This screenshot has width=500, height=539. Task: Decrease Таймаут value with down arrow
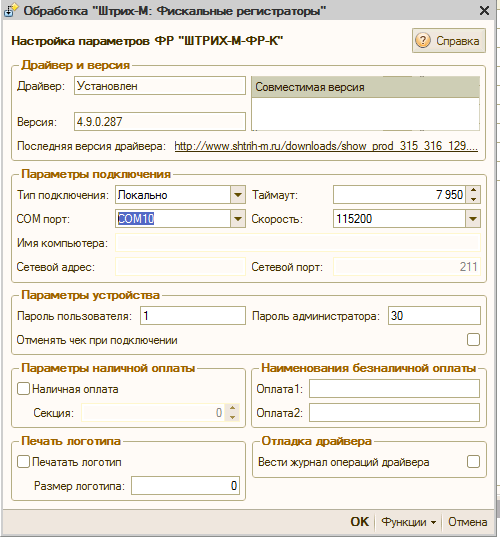(474, 199)
